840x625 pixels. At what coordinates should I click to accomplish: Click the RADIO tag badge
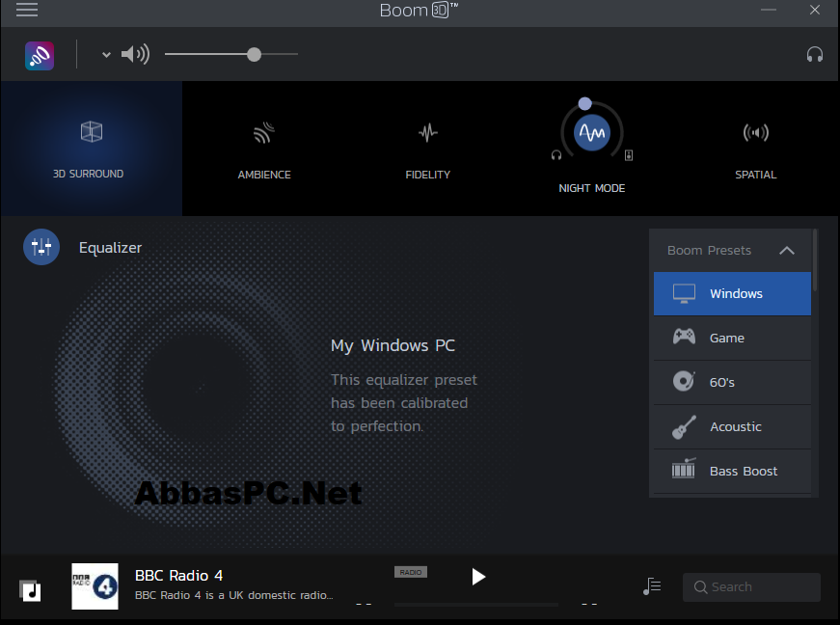click(411, 572)
